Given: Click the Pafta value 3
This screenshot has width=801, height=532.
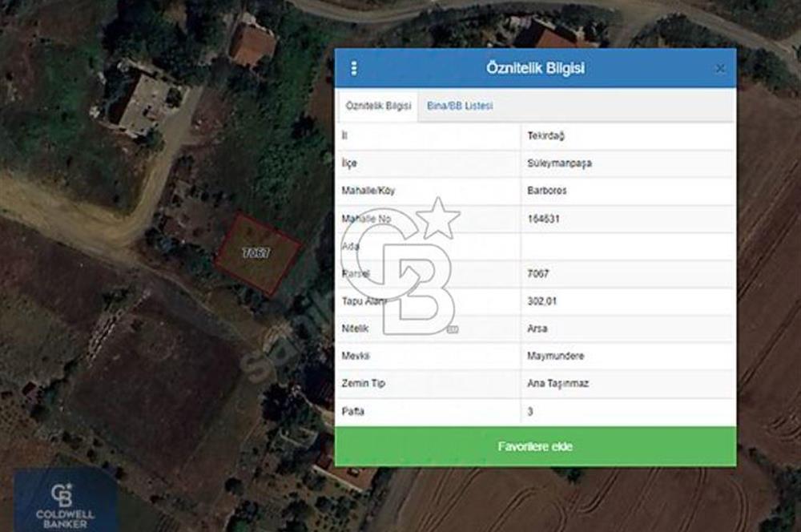Looking at the screenshot, I should pos(531,412).
